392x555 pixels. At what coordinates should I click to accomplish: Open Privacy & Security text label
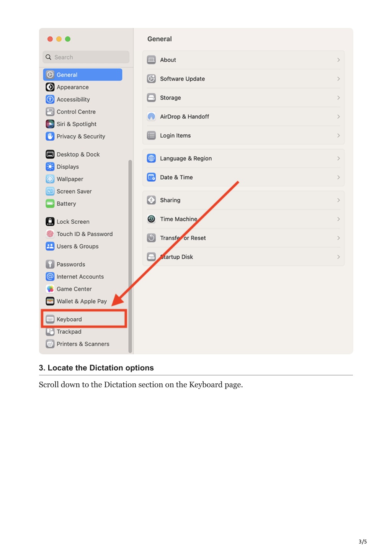pos(81,136)
